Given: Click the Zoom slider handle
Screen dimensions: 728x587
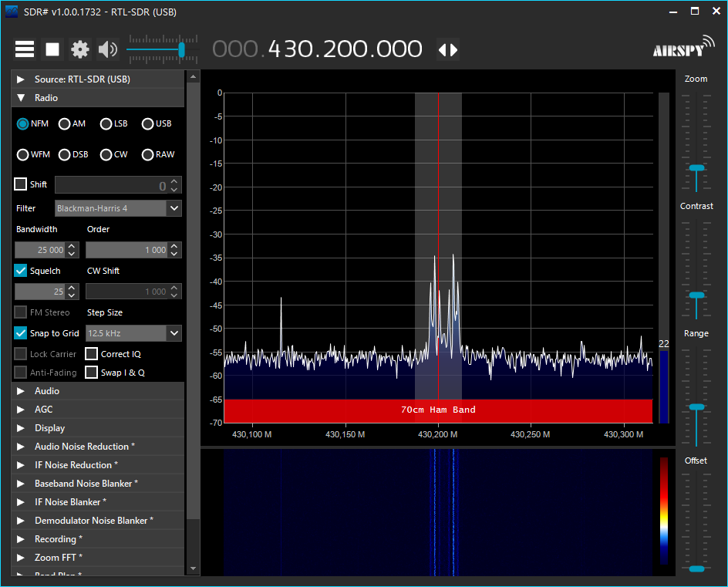Looking at the screenshot, I should coord(696,167).
